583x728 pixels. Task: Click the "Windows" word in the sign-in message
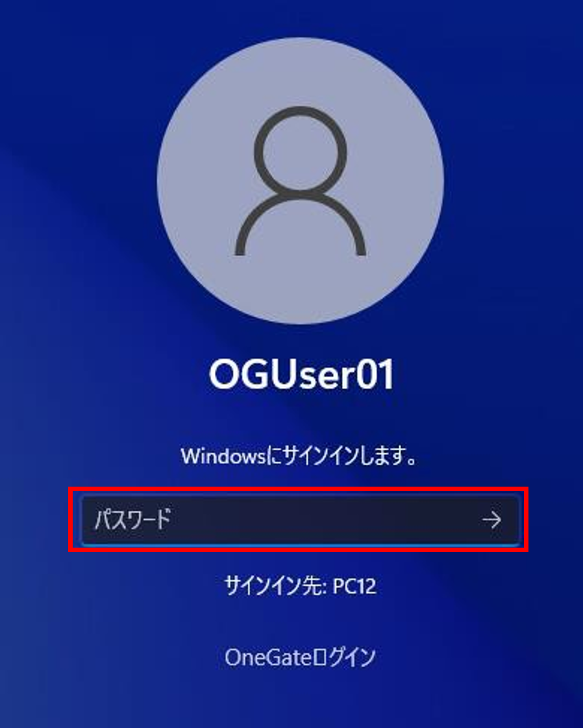coord(223,456)
